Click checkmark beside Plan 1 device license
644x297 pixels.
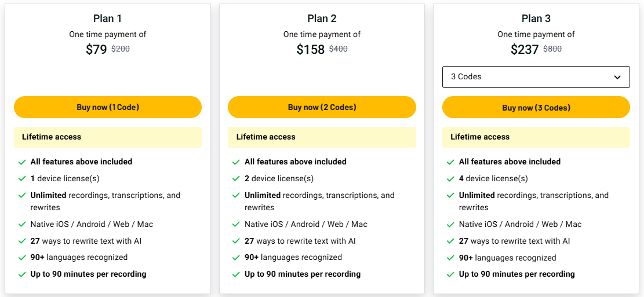pyautogui.click(x=22, y=179)
